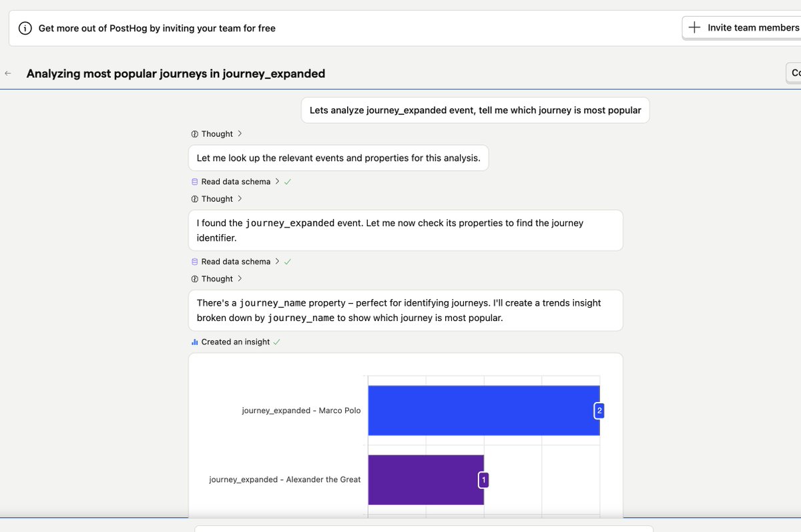The width and height of the screenshot is (801, 532).
Task: Select the blue Marco Polo bar
Action: (x=484, y=411)
